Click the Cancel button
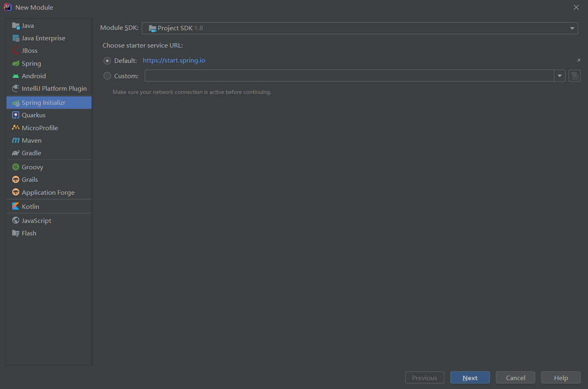This screenshot has width=588, height=389. tap(515, 378)
